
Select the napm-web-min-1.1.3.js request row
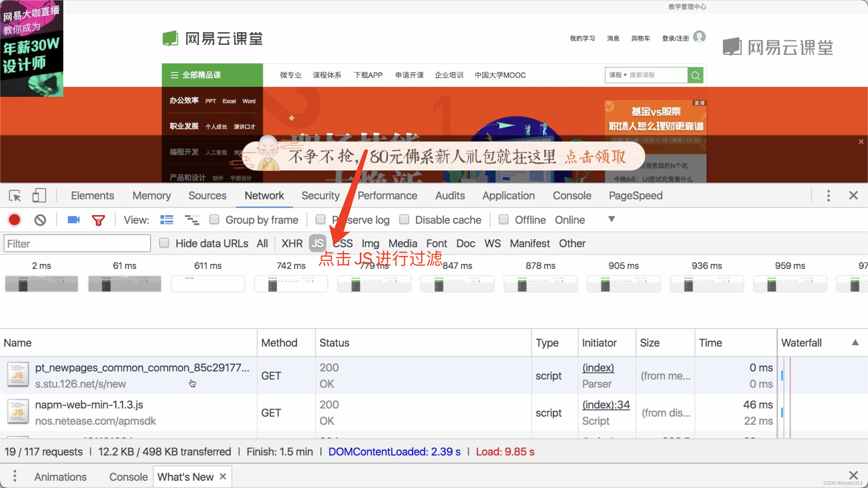click(x=434, y=412)
